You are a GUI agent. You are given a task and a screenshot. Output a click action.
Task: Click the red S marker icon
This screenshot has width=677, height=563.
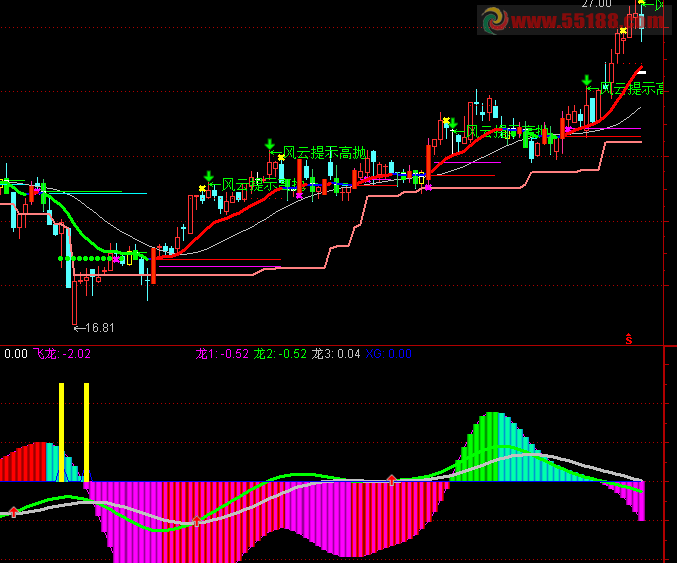(x=629, y=339)
